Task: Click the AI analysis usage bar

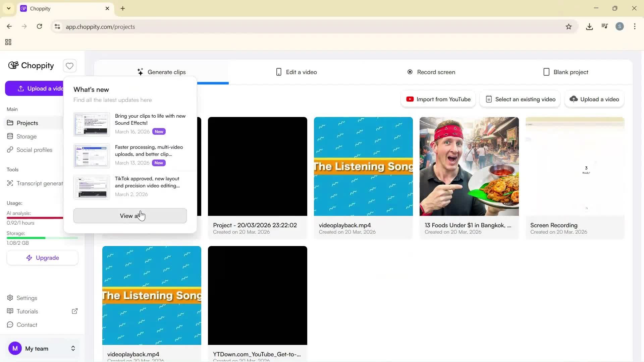Action: tap(35, 218)
